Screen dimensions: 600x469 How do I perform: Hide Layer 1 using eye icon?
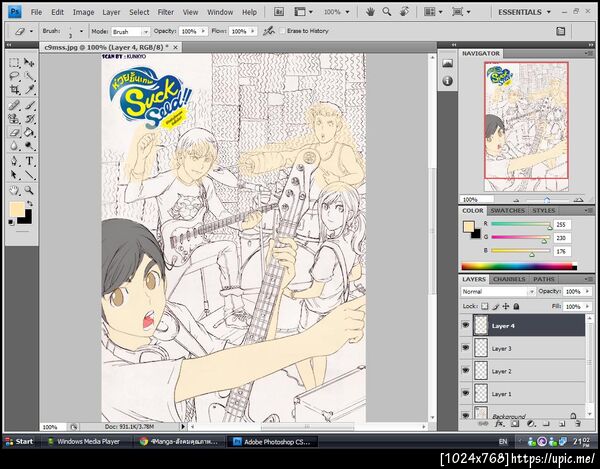pyautogui.click(x=465, y=393)
